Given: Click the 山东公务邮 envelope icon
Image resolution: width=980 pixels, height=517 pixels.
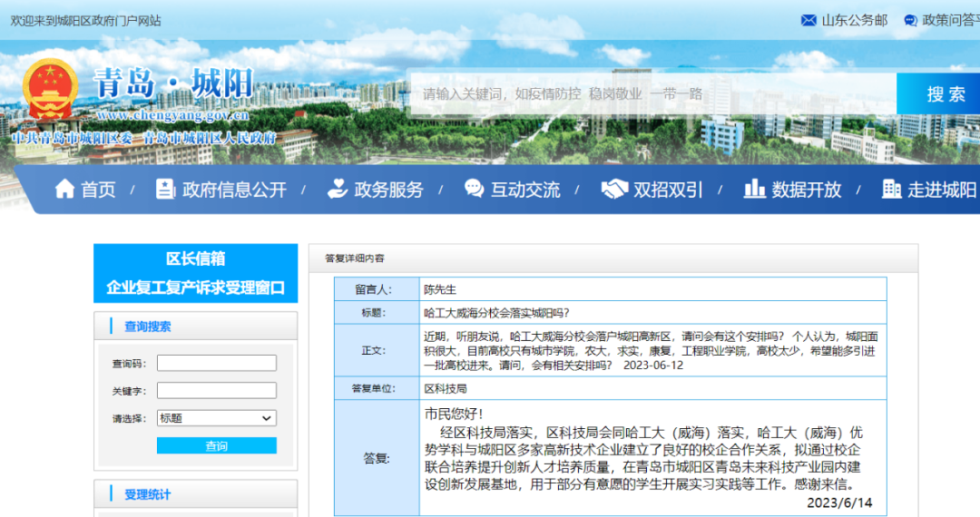Looking at the screenshot, I should tap(808, 21).
